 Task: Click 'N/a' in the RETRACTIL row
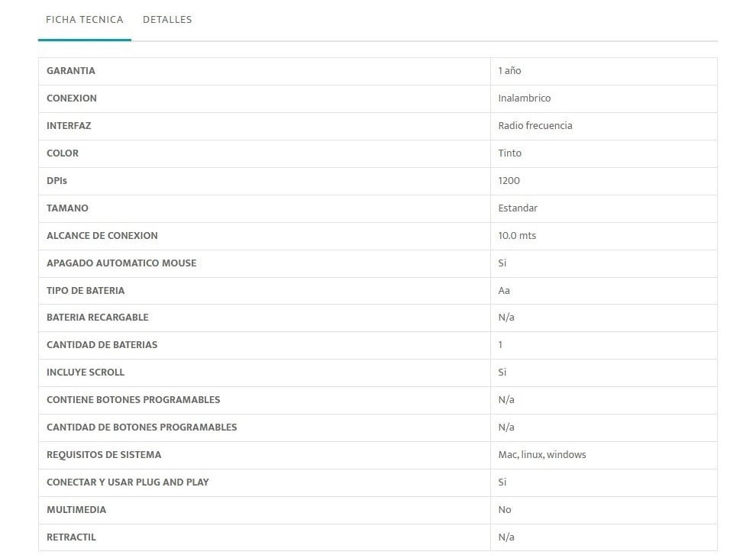[x=506, y=537]
